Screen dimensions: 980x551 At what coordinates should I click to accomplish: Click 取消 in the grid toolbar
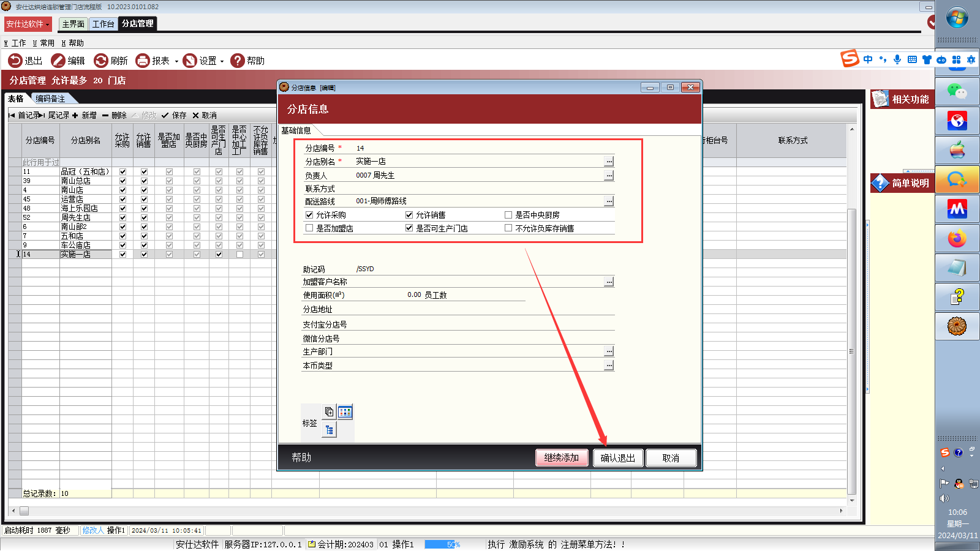point(204,115)
